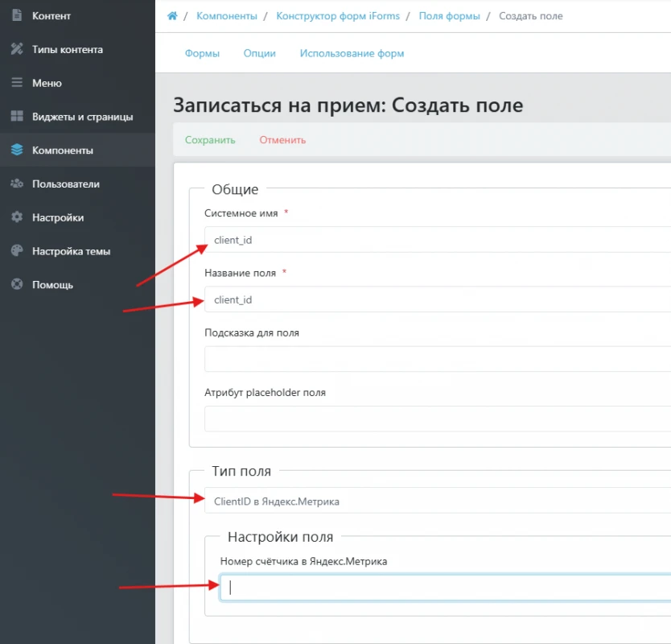Open the Использование форм tab
The height and width of the screenshot is (644, 671).
point(352,54)
